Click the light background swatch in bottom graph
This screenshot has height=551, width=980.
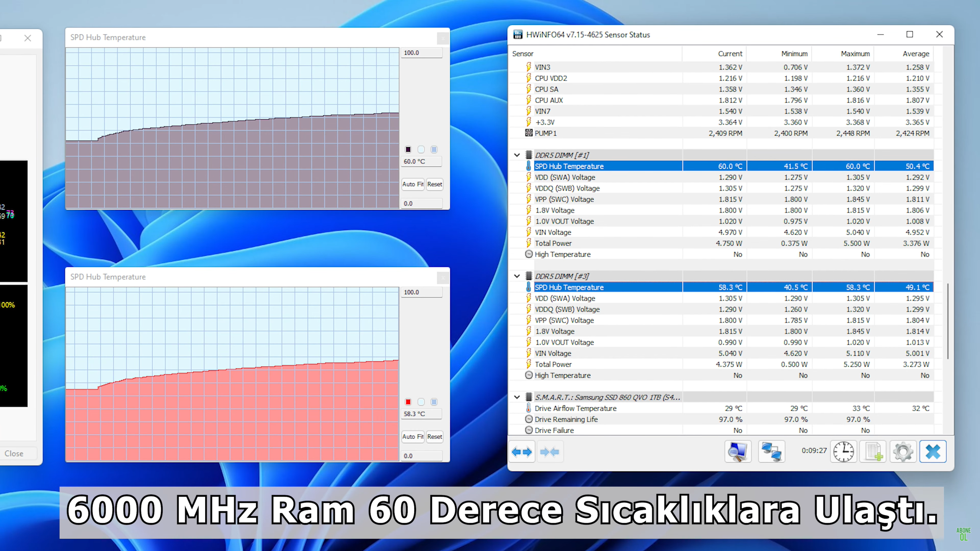tap(421, 402)
